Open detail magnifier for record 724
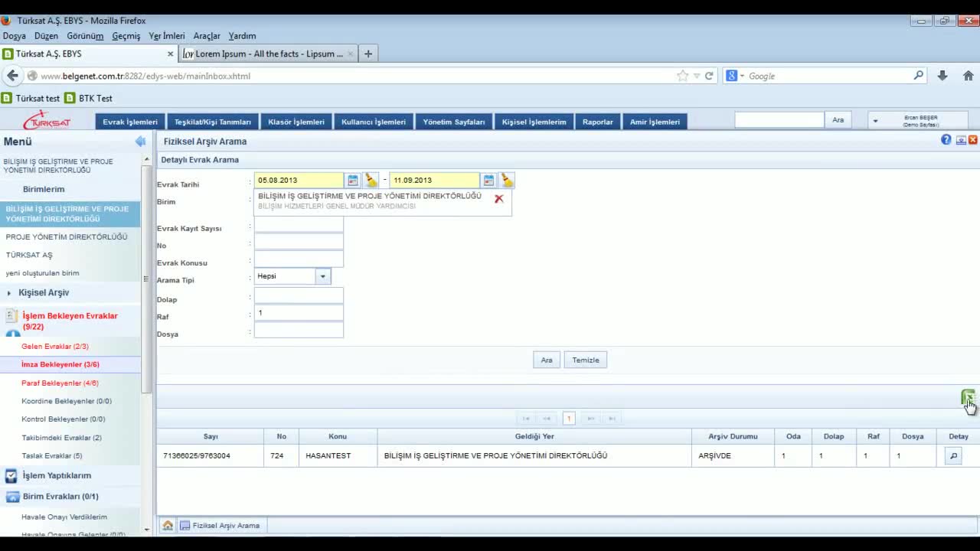This screenshot has height=551, width=980. click(x=953, y=456)
